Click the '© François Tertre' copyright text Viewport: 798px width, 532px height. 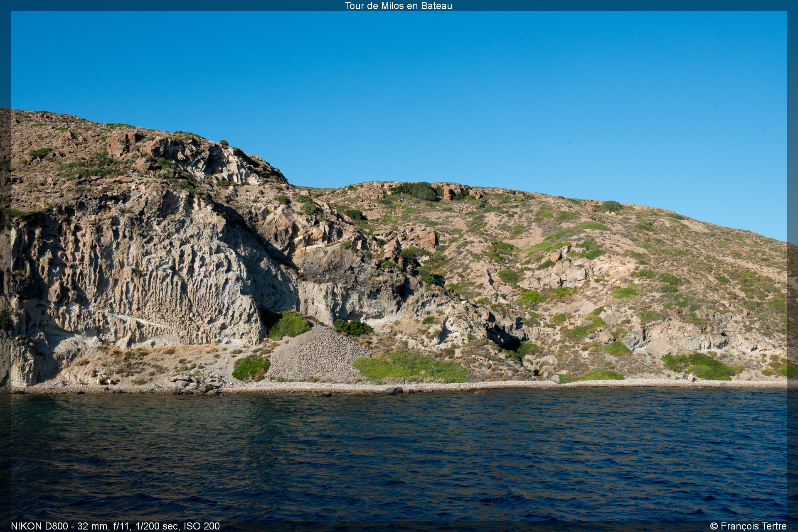[748, 526]
